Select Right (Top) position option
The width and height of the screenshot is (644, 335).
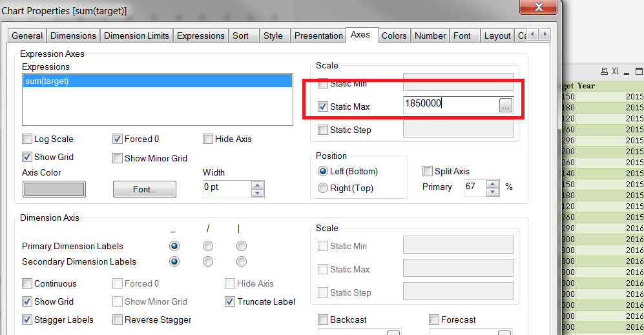point(323,188)
